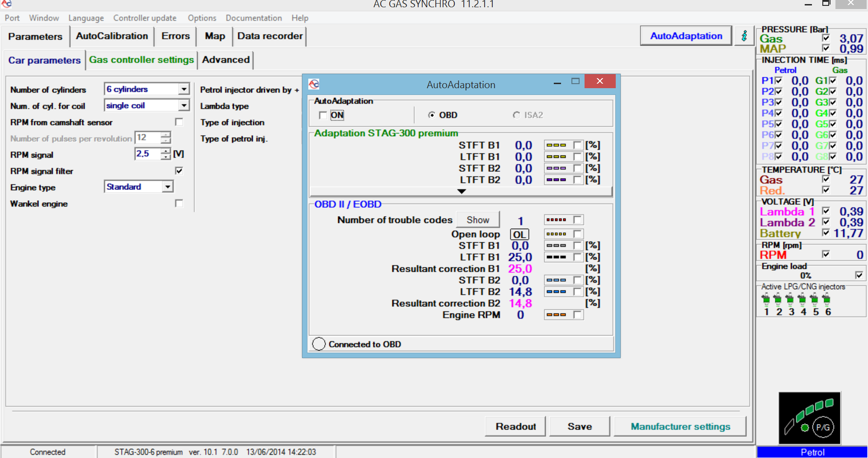The image size is (868, 458).
Task: Decrease RPM signal voltage with the down arrow
Action: click(x=166, y=157)
